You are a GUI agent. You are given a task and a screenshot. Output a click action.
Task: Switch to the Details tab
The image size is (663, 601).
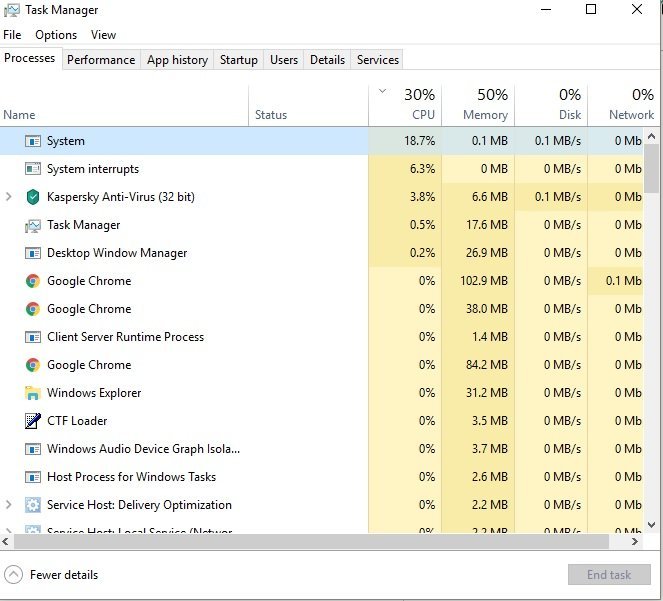point(328,60)
